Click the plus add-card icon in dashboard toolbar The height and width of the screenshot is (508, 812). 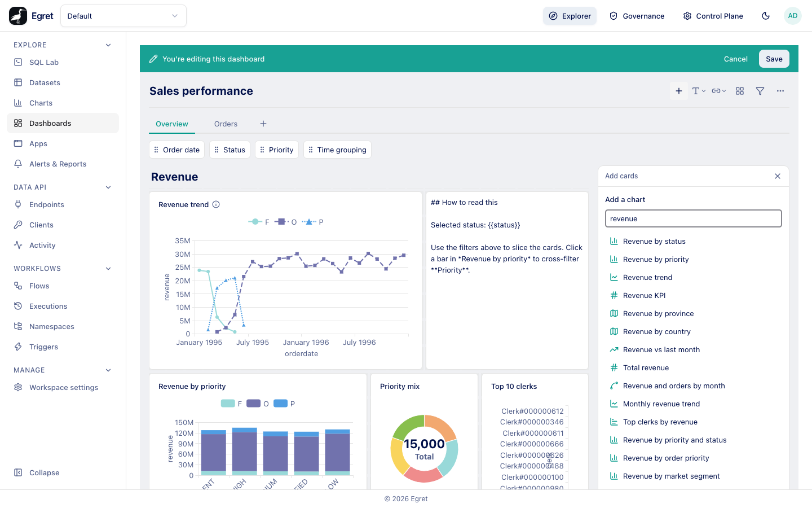tap(679, 91)
